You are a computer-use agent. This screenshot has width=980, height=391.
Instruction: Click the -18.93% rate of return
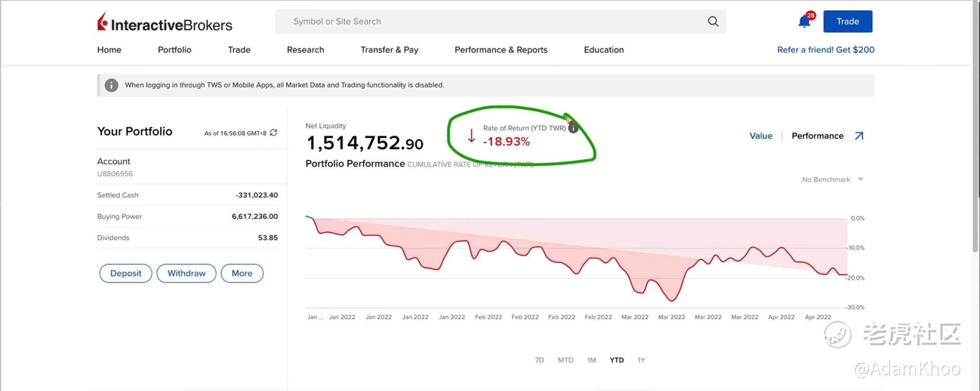point(507,142)
